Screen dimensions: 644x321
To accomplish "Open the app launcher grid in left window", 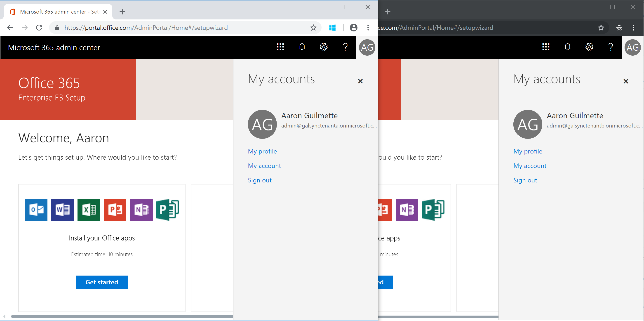I will coord(280,47).
